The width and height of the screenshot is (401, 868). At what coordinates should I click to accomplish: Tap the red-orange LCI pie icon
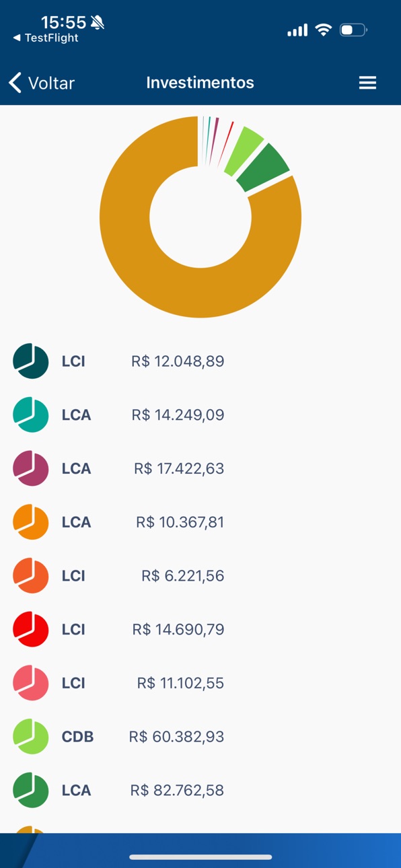click(x=31, y=575)
